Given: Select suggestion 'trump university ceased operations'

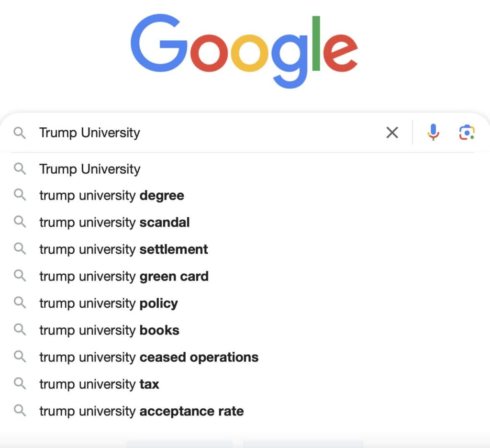Looking at the screenshot, I should pos(245,357).
